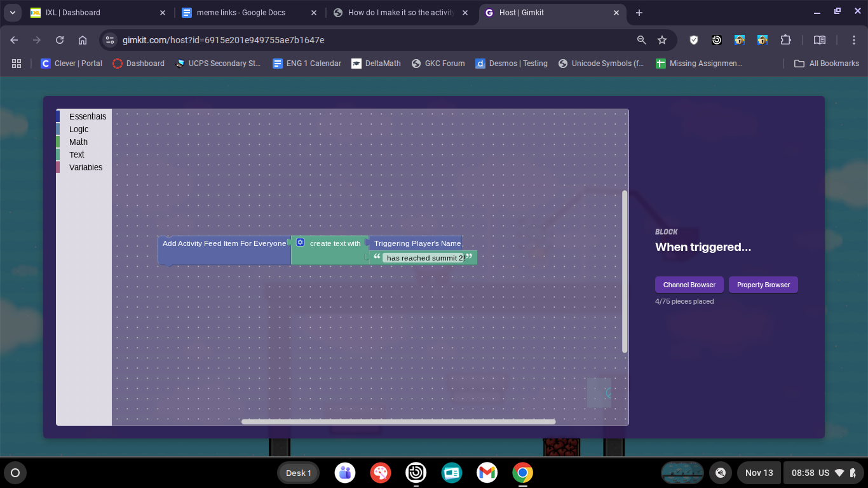The image size is (868, 488).
Task: Open the Essentials block category
Action: click(x=88, y=116)
